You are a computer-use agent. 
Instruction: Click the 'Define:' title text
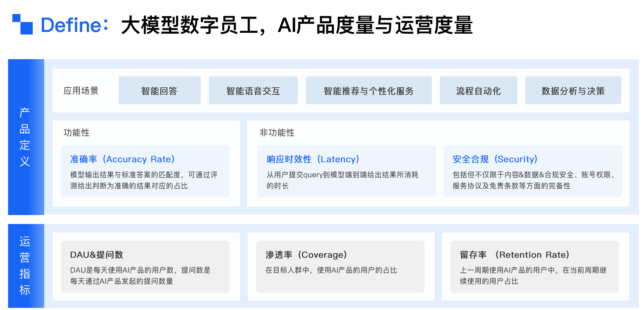click(74, 25)
